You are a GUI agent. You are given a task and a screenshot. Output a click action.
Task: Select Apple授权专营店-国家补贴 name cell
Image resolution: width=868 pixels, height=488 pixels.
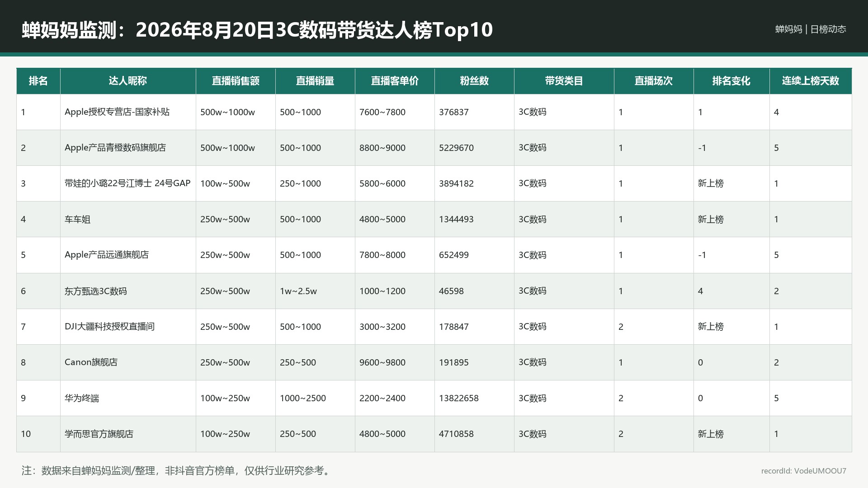128,112
